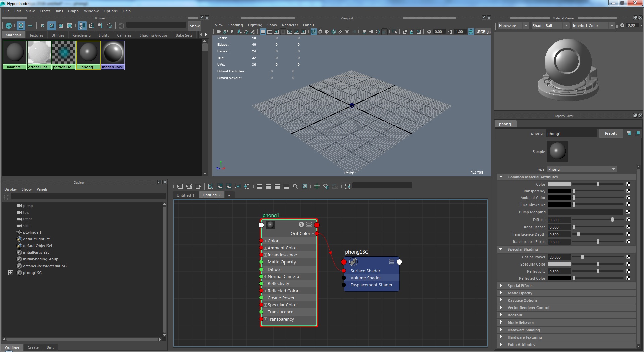Viewport: 644px width, 352px height.
Task: Expand the Raytrace Options section
Action: click(x=501, y=300)
